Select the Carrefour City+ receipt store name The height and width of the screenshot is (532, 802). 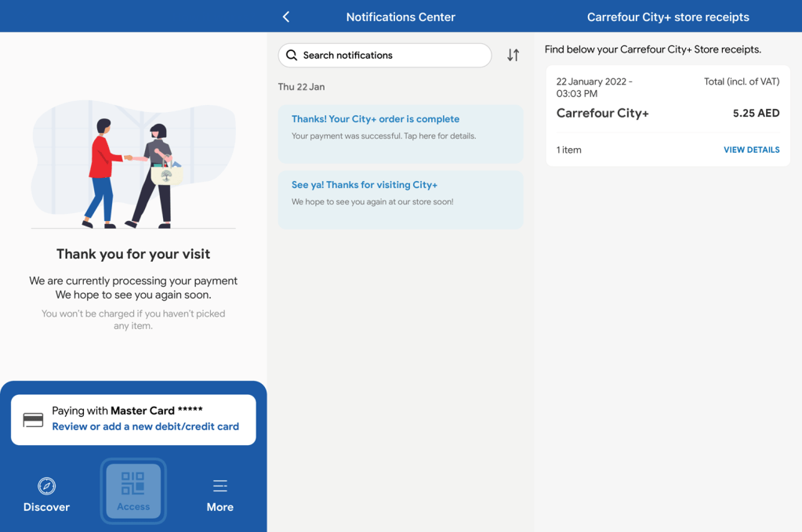point(602,113)
